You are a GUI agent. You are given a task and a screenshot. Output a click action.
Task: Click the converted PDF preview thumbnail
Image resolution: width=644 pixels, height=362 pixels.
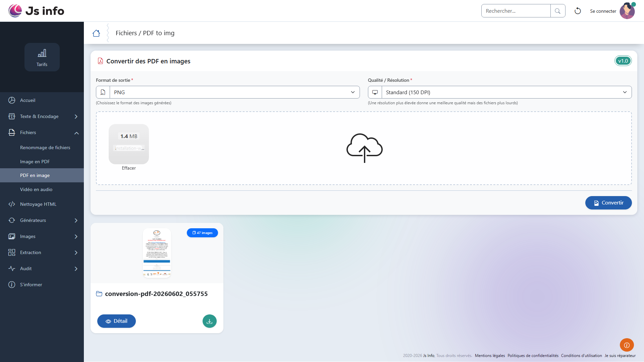tap(157, 253)
